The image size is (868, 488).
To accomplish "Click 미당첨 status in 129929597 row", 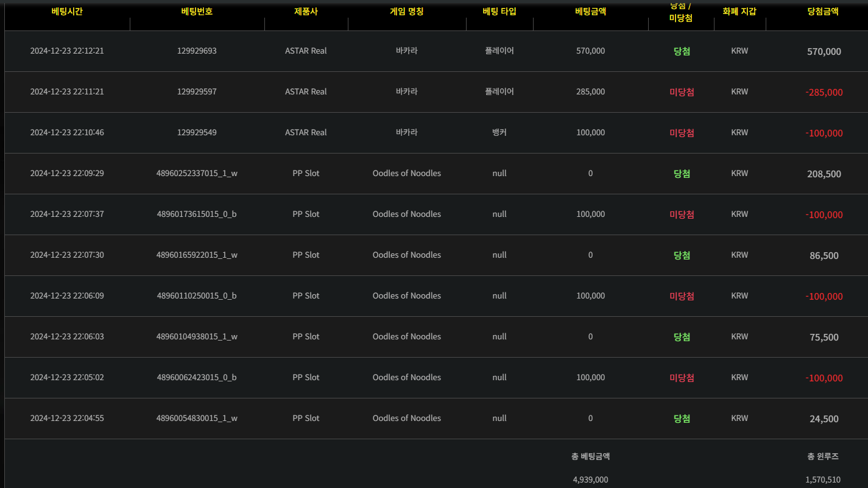I will point(682,93).
